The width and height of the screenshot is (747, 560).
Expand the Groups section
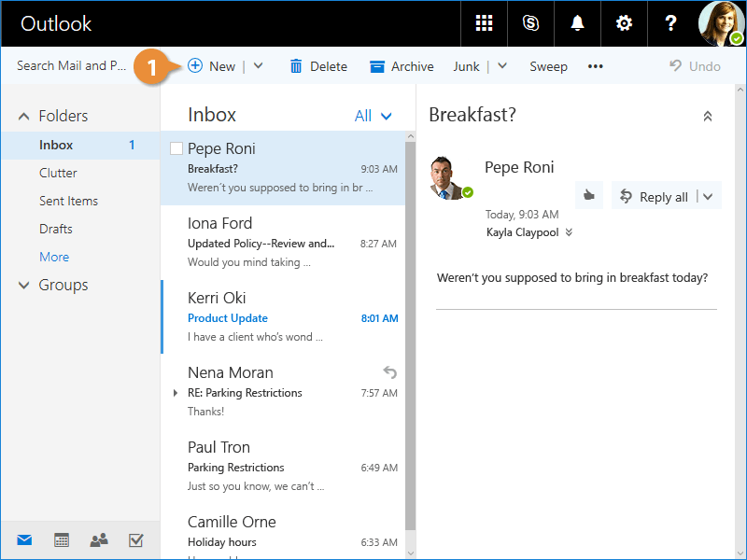[x=24, y=286]
